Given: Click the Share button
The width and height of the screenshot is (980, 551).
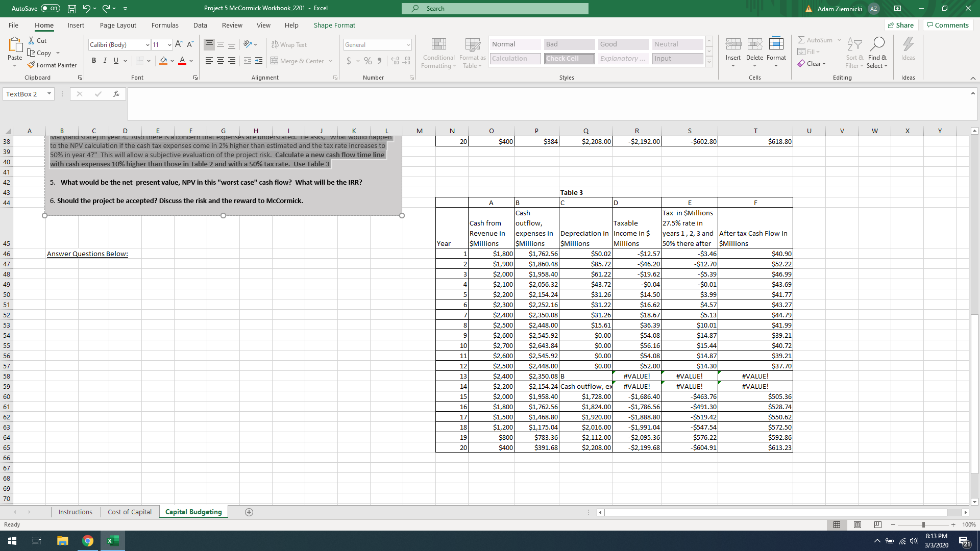Looking at the screenshot, I should tap(901, 25).
